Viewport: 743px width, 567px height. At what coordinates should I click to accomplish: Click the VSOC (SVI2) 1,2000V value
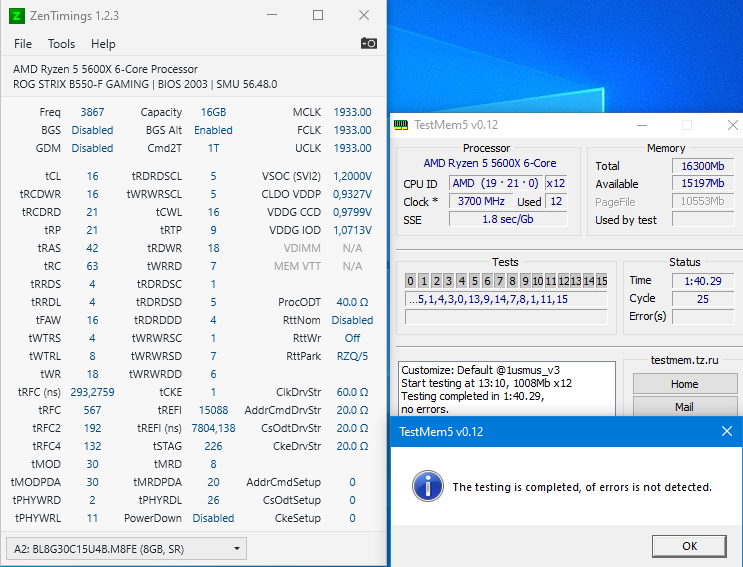[353, 176]
